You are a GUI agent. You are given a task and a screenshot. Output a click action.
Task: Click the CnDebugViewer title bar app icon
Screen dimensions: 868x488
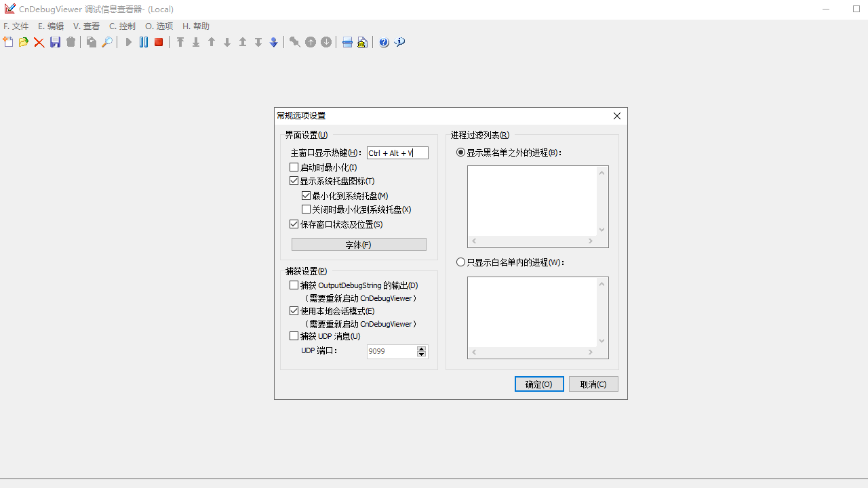[x=9, y=9]
